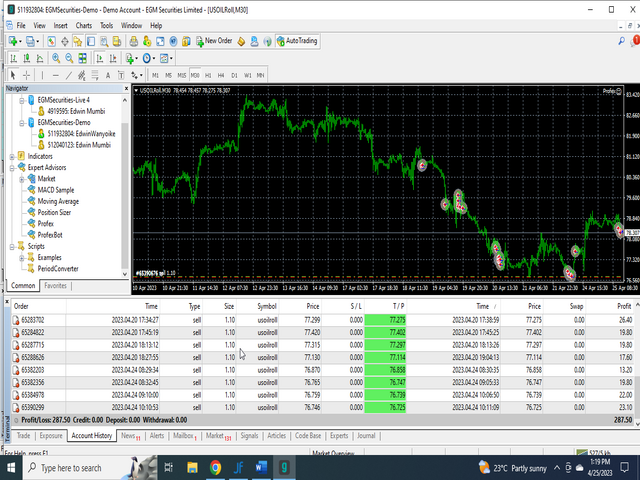
Task: Open the Periods clock dropdown
Action: click(149, 58)
